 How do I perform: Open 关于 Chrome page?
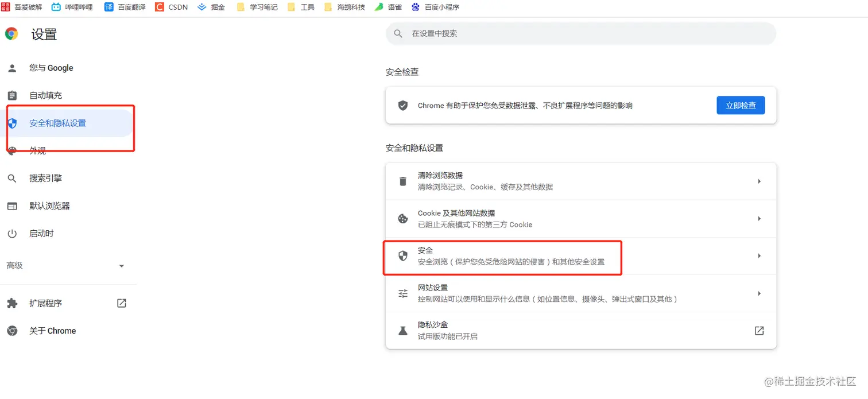tap(52, 331)
